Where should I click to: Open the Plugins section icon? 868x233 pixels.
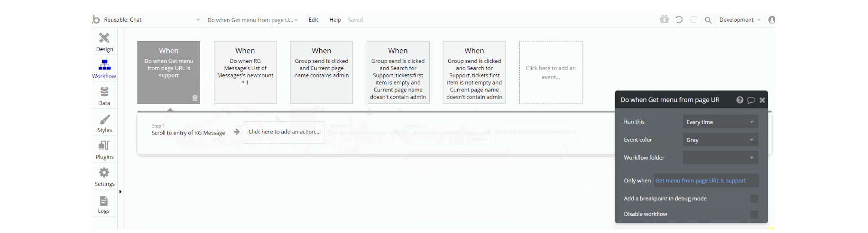coord(104,145)
